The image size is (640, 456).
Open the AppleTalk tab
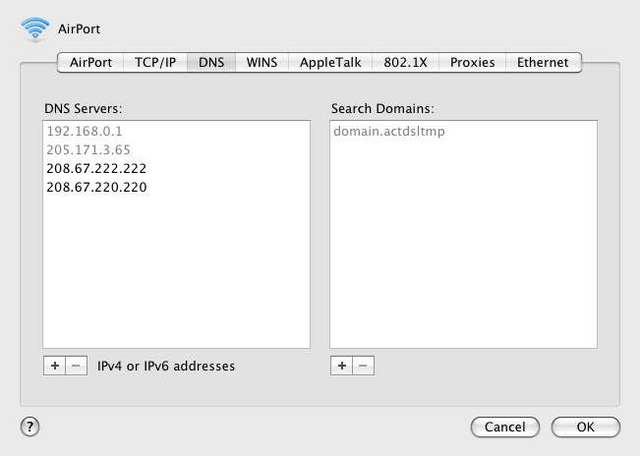point(330,62)
